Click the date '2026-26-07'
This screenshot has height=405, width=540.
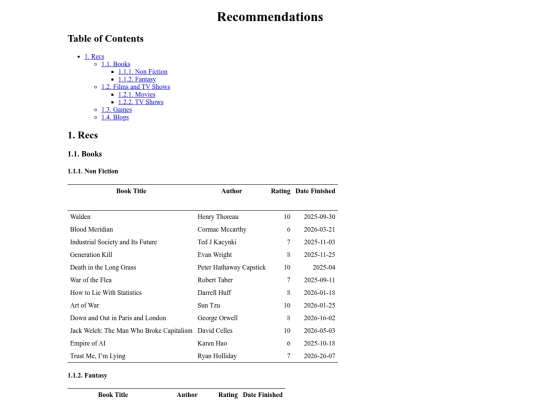[x=319, y=356]
